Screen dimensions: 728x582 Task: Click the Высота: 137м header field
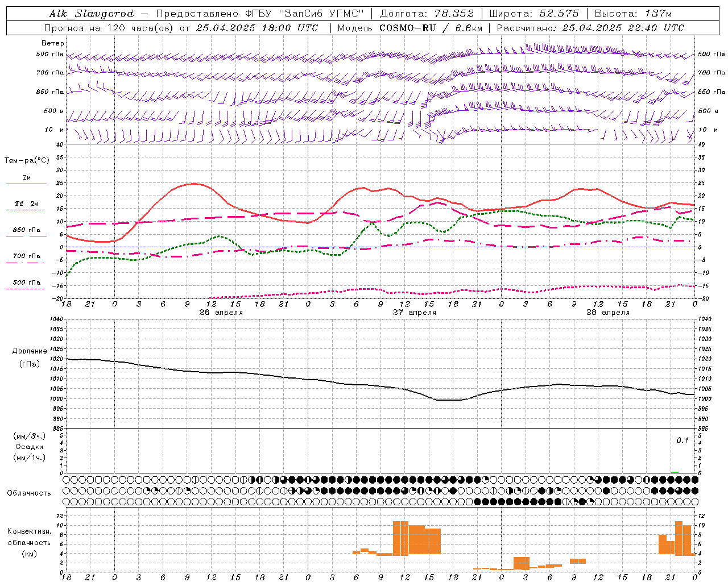click(633, 14)
